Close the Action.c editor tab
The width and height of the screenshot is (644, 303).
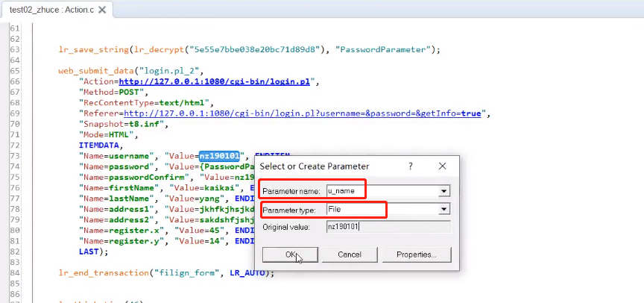coord(102,10)
